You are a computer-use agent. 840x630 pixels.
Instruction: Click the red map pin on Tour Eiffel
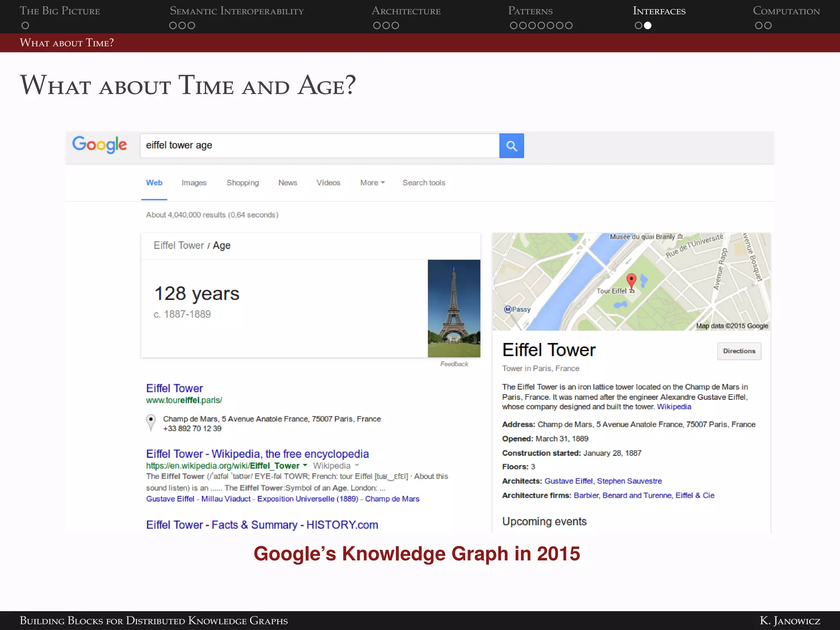(x=631, y=281)
